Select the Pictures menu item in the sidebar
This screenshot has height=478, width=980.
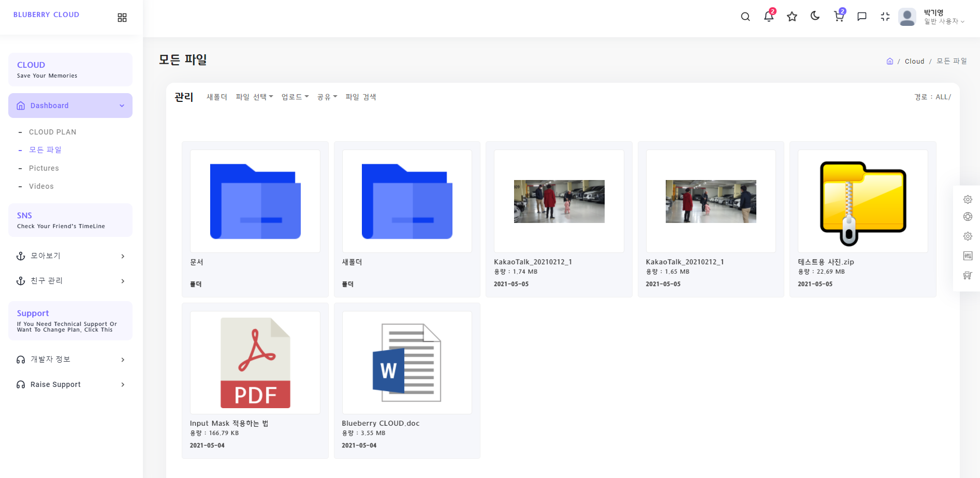[x=44, y=168]
